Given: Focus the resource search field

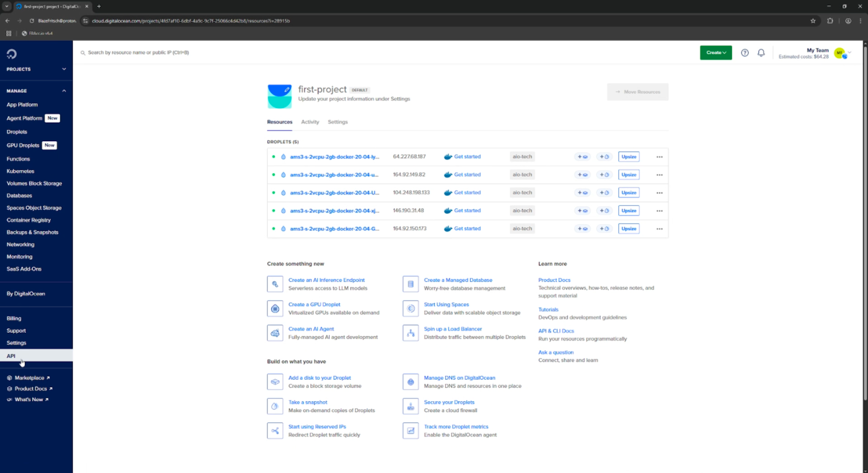Looking at the screenshot, I should pos(138,53).
